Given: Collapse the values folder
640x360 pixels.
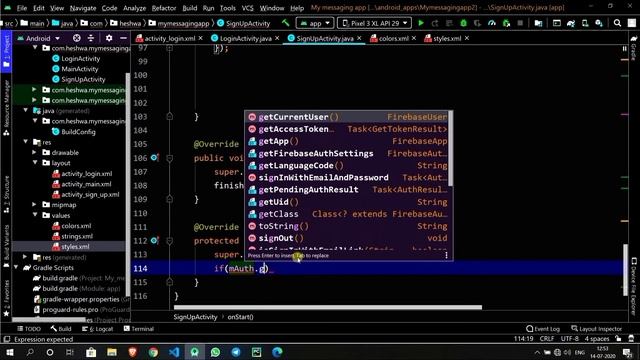Looking at the screenshot, I should pyautogui.click(x=35, y=215).
